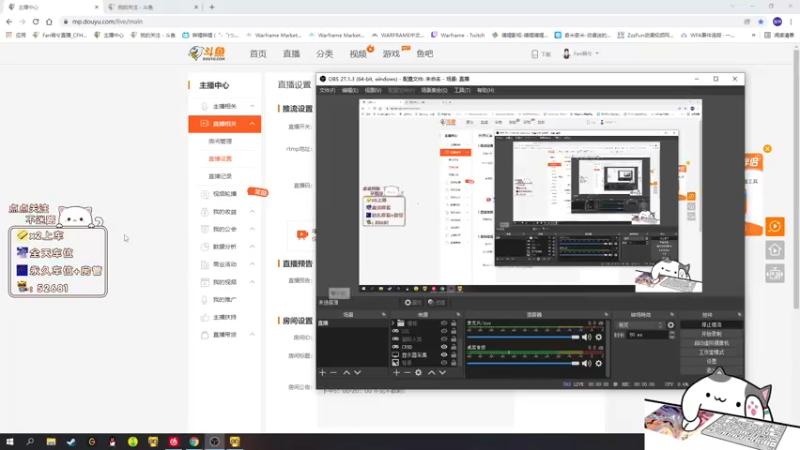This screenshot has height=450, width=800.
Task: Open File Explorer from the taskbar
Action: point(51,442)
